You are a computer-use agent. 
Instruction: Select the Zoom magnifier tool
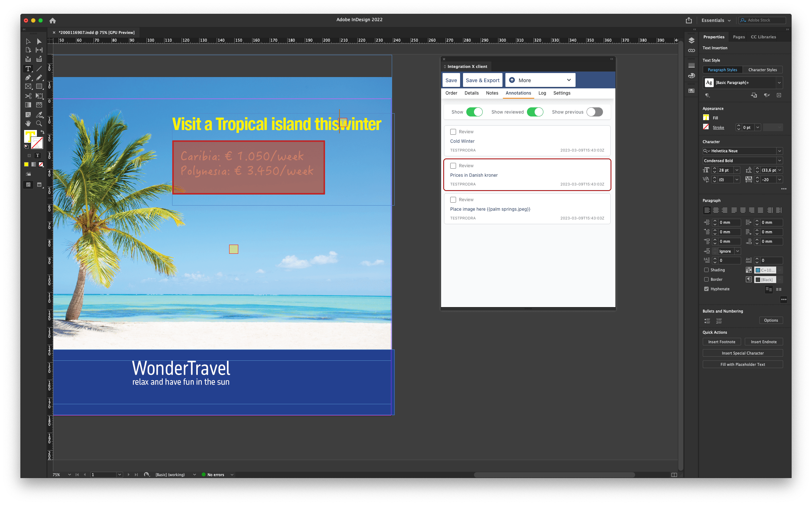click(x=39, y=123)
